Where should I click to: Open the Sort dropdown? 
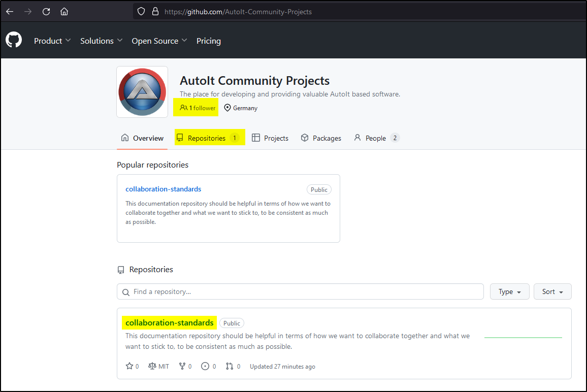[552, 291]
